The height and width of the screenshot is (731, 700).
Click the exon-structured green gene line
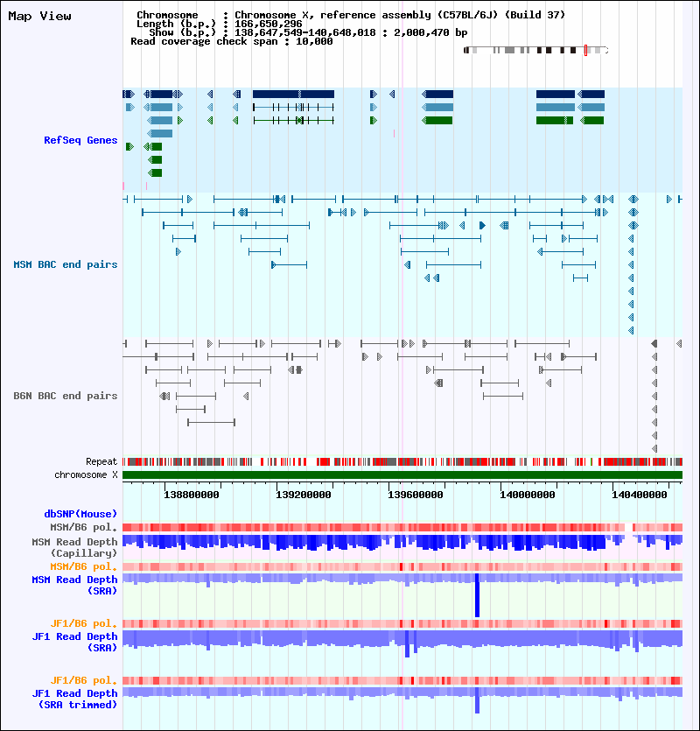[x=294, y=120]
